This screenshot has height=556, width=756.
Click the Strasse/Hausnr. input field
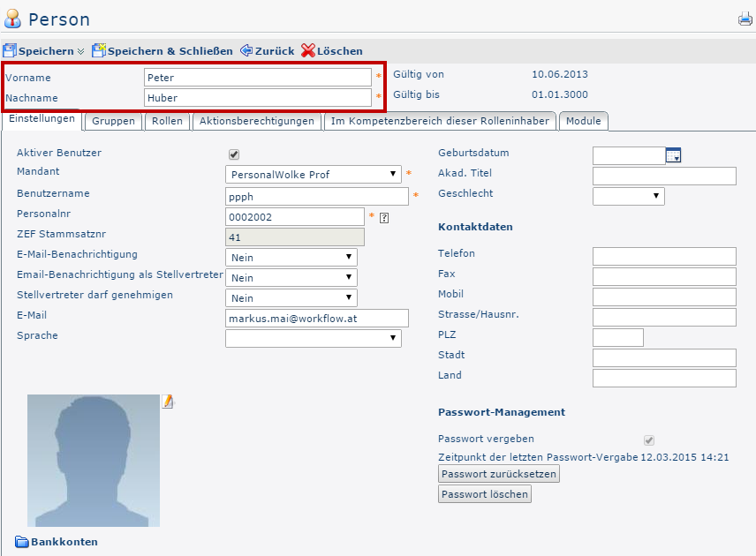coord(664,317)
